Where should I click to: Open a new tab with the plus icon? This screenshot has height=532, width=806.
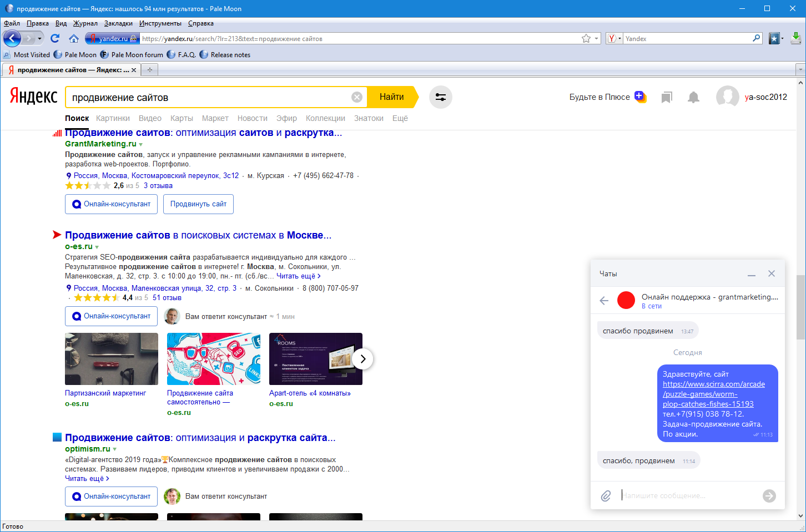pos(149,70)
